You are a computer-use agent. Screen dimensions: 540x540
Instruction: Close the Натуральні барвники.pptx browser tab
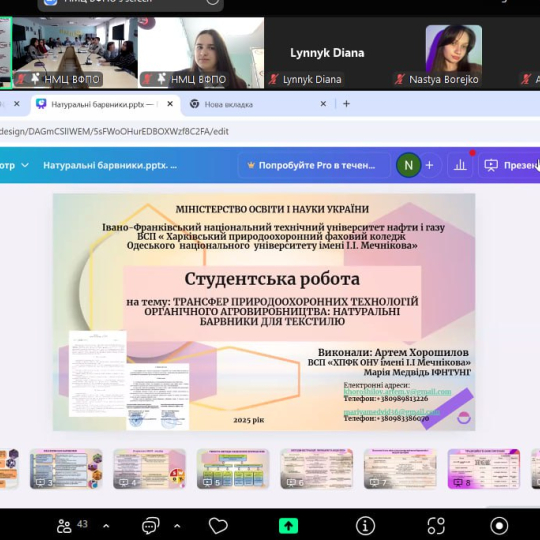click(170, 104)
